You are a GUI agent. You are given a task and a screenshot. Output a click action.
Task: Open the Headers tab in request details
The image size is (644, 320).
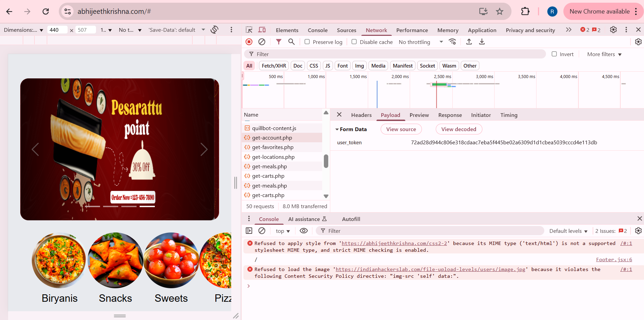361,115
